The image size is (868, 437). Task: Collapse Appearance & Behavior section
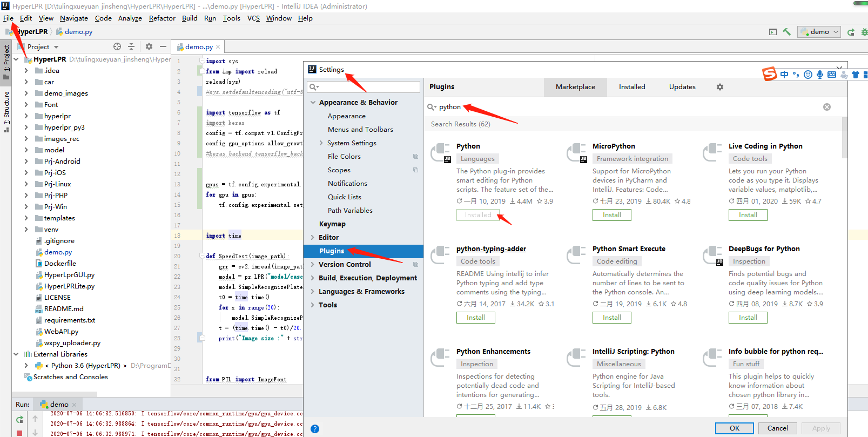(313, 103)
